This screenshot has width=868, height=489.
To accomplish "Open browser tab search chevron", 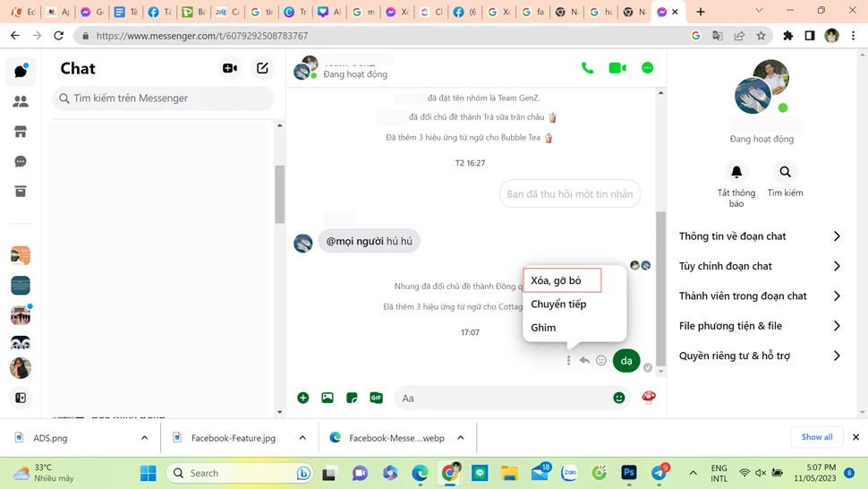I will pos(759,11).
